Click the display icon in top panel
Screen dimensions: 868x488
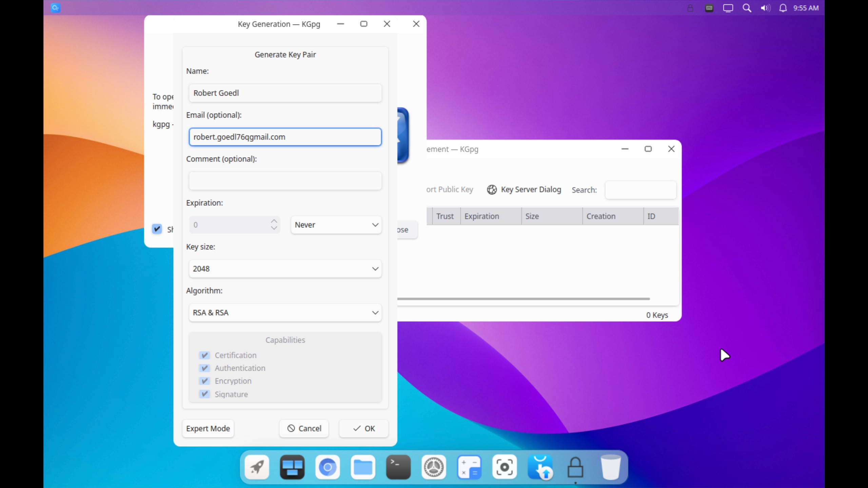click(x=728, y=8)
